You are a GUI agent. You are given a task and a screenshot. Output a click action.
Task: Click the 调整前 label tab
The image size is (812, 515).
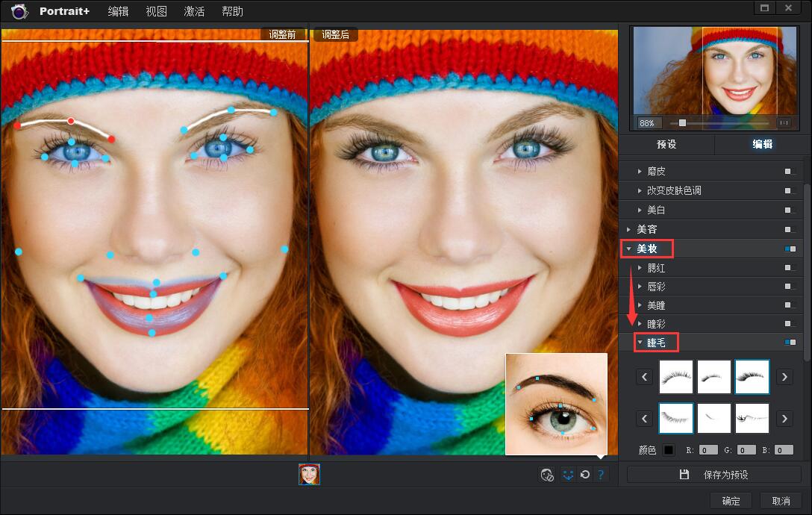[282, 34]
